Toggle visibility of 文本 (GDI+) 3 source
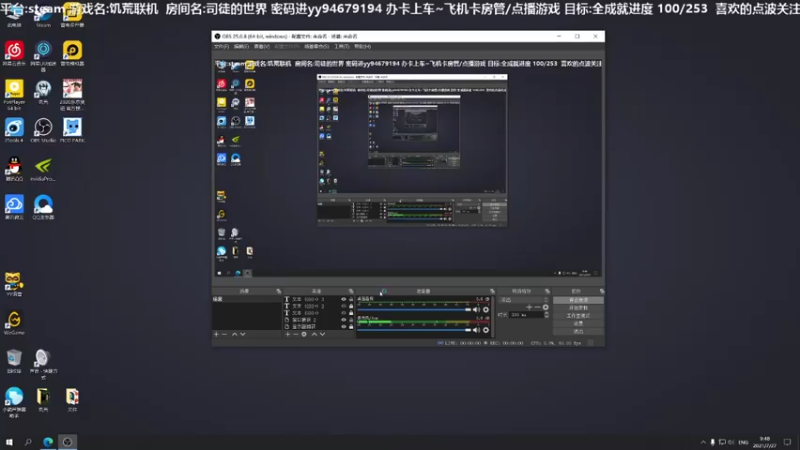Image resolution: width=800 pixels, height=450 pixels. click(343, 299)
